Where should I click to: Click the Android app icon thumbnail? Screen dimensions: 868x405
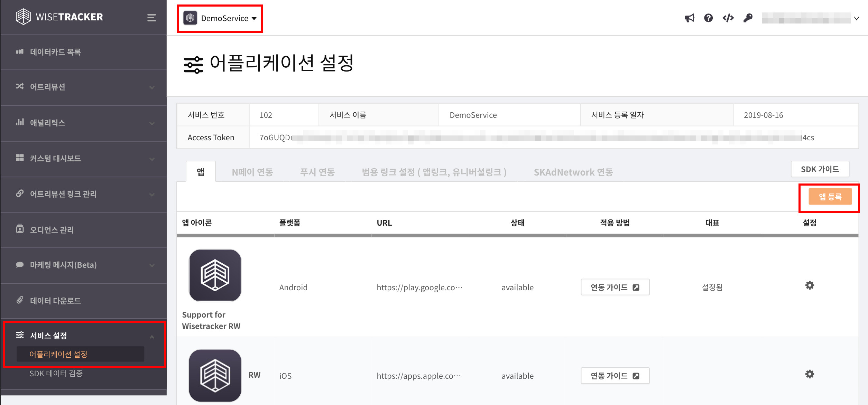coord(215,275)
